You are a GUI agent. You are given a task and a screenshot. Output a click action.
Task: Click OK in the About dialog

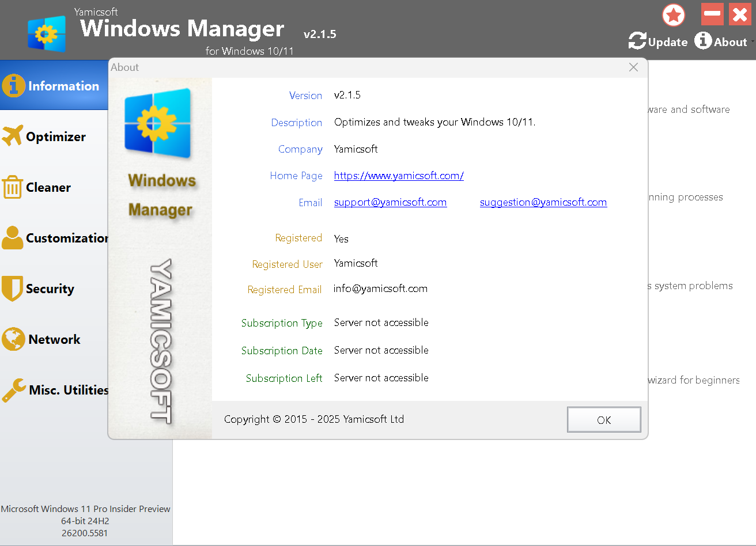[604, 420]
